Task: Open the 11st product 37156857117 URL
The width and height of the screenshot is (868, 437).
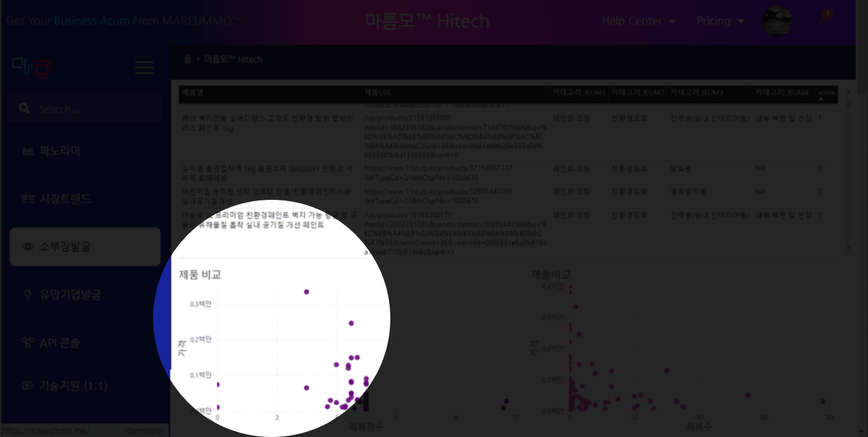Action: pyautogui.click(x=439, y=168)
